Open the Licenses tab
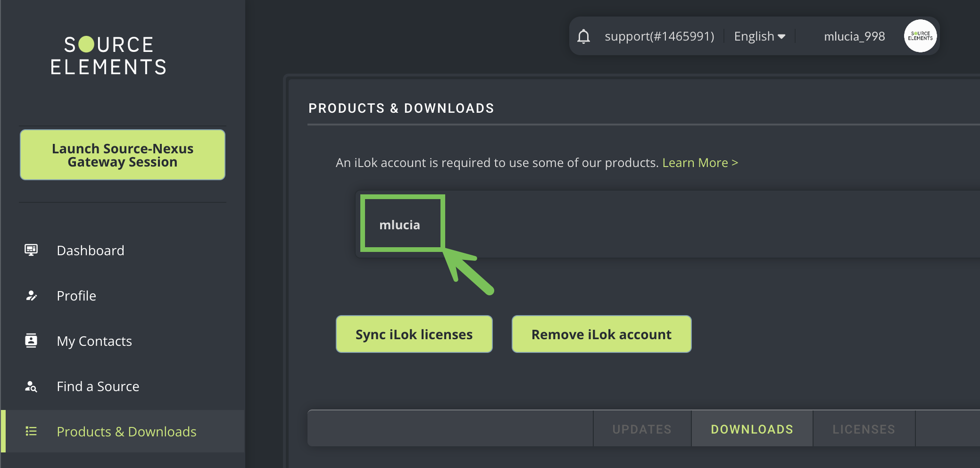 (x=864, y=429)
